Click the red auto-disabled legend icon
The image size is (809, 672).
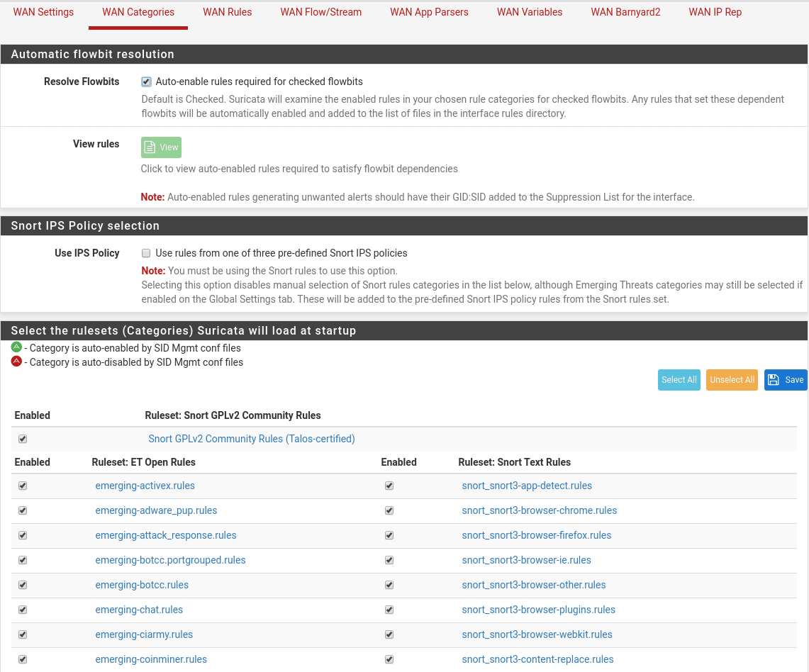coord(16,361)
